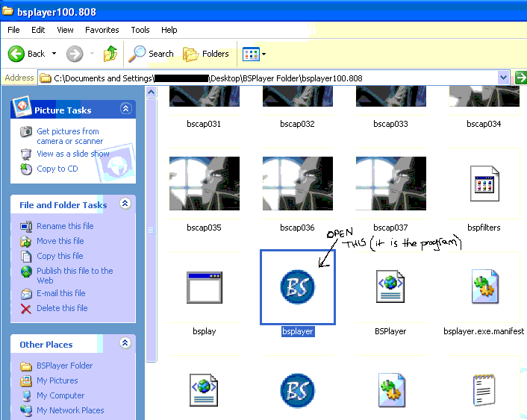Screen dimensions: 527x420
Task: Click the bsplayer.exe.manifest name label
Action: (x=484, y=331)
